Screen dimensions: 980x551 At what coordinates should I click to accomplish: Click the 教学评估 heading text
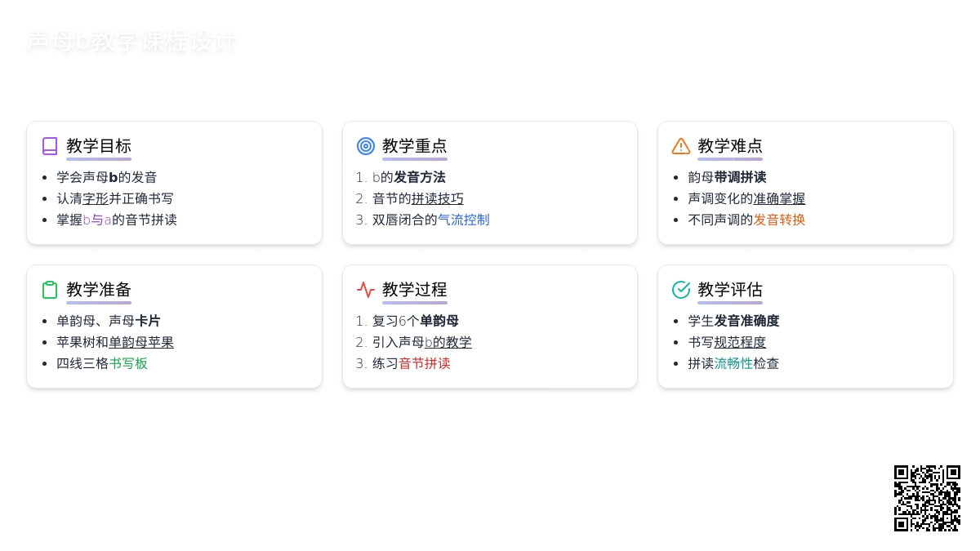click(x=730, y=290)
